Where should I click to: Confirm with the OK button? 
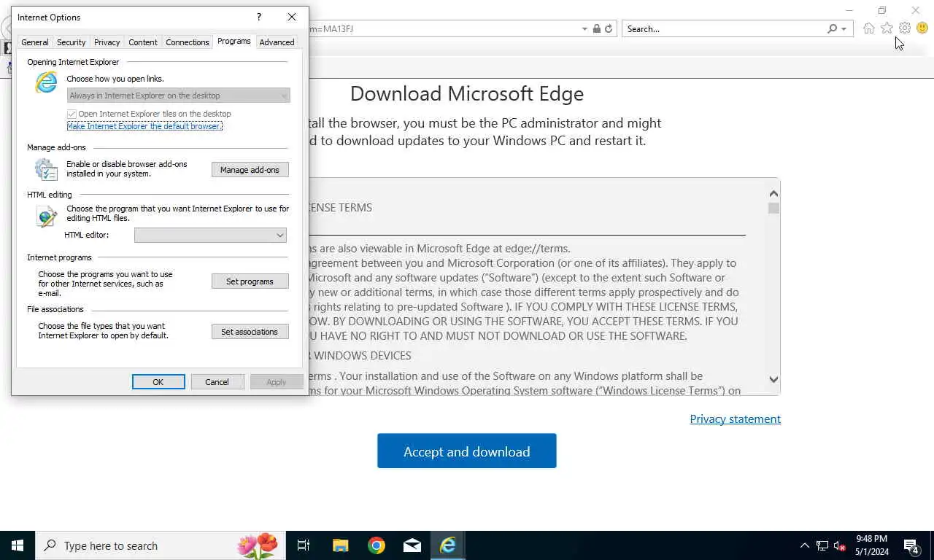158,382
